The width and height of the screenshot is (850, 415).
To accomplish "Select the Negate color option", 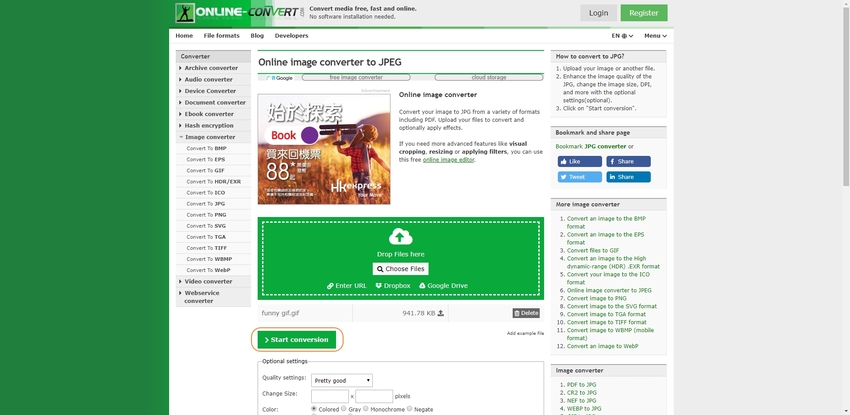I will [410, 409].
